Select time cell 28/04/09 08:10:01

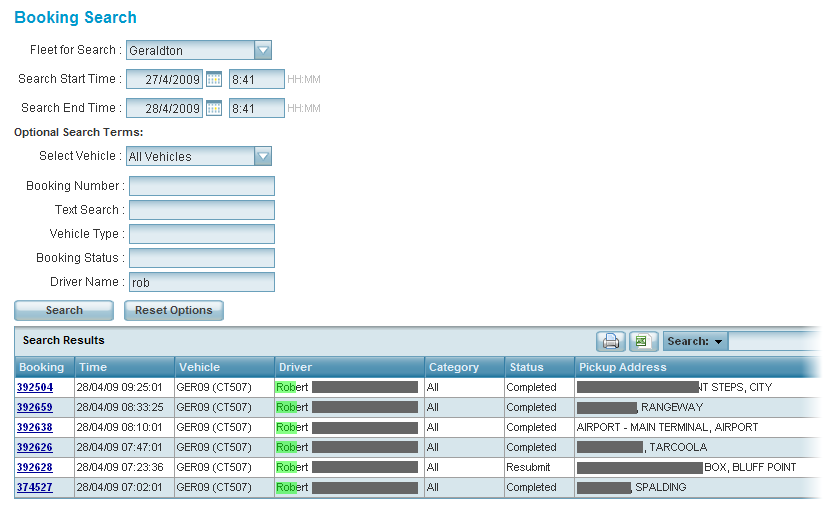coord(124,427)
